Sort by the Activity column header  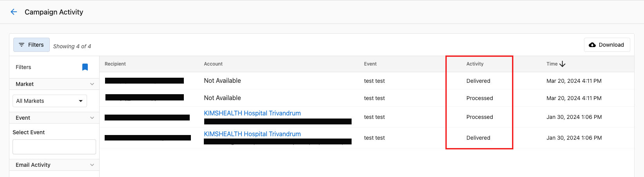[x=475, y=64]
